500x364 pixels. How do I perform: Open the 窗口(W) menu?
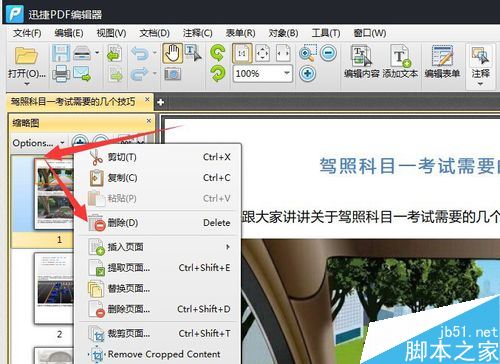tap(370, 33)
